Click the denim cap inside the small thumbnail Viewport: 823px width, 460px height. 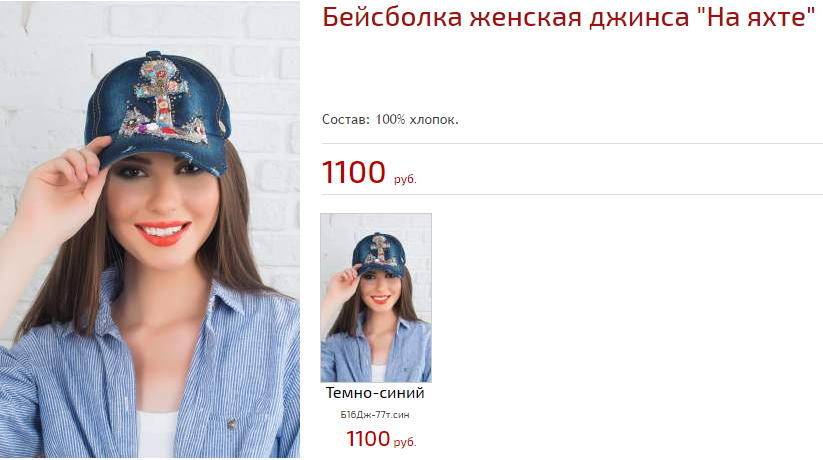tap(379, 255)
